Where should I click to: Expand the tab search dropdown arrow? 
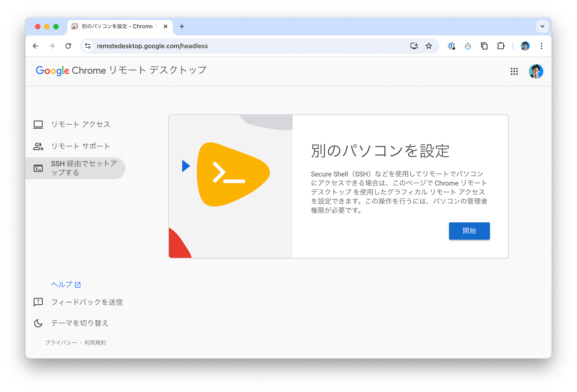click(x=542, y=27)
